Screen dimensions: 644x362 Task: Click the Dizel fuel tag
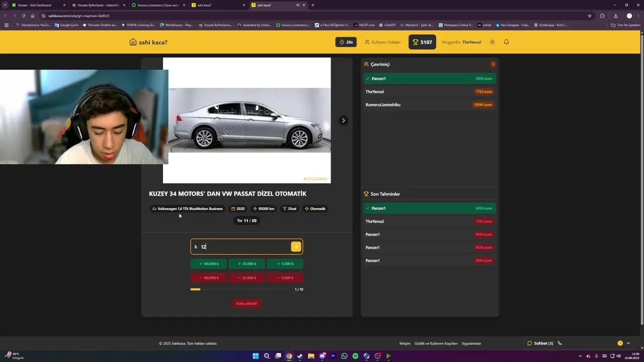click(x=289, y=209)
